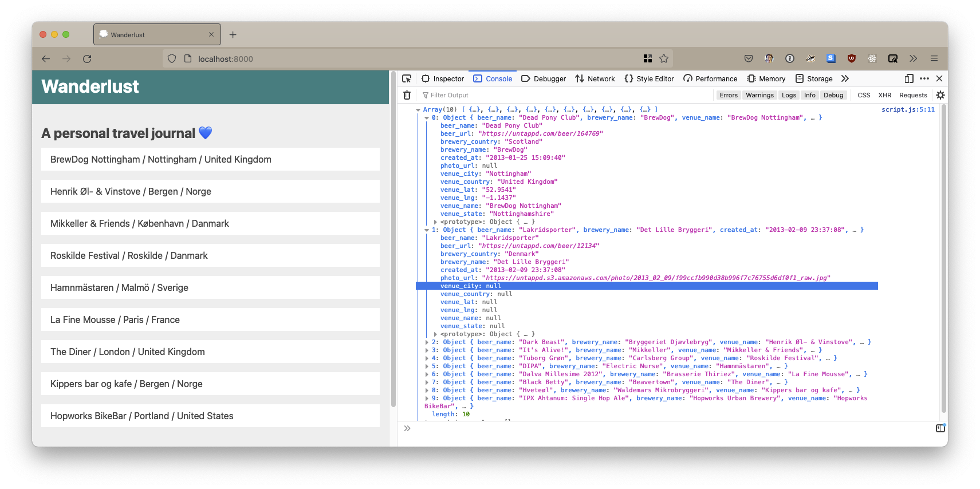Expand object 9 IPX Ahtanum
The image size is (980, 489).
click(x=427, y=399)
